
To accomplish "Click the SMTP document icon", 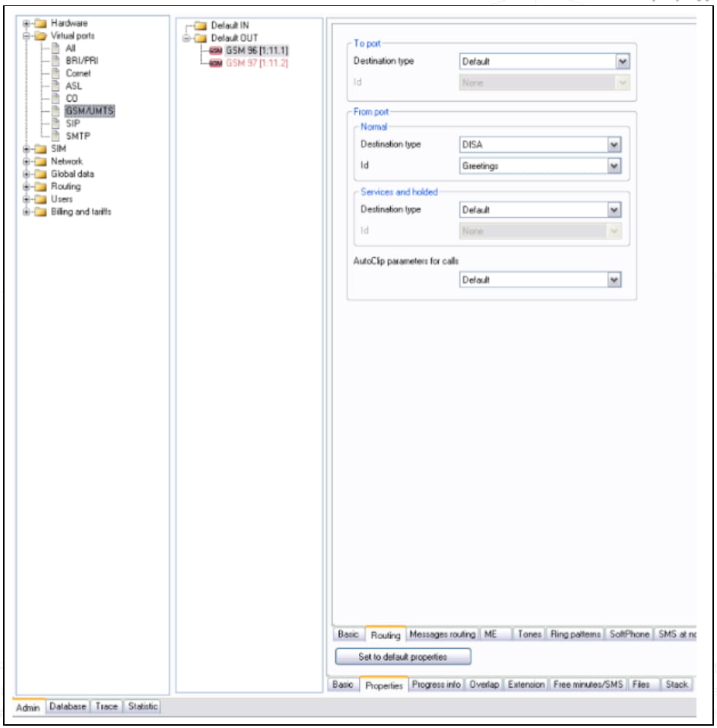I will click(x=56, y=136).
